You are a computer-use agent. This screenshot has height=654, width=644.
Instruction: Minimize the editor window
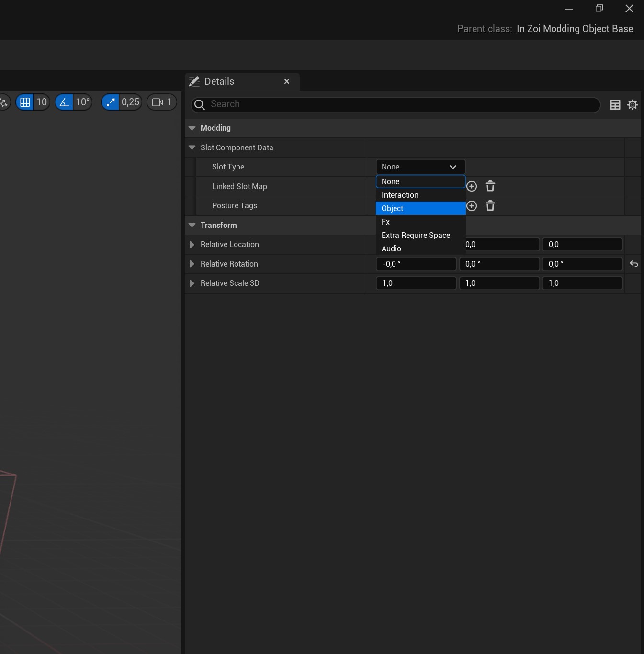pyautogui.click(x=569, y=9)
